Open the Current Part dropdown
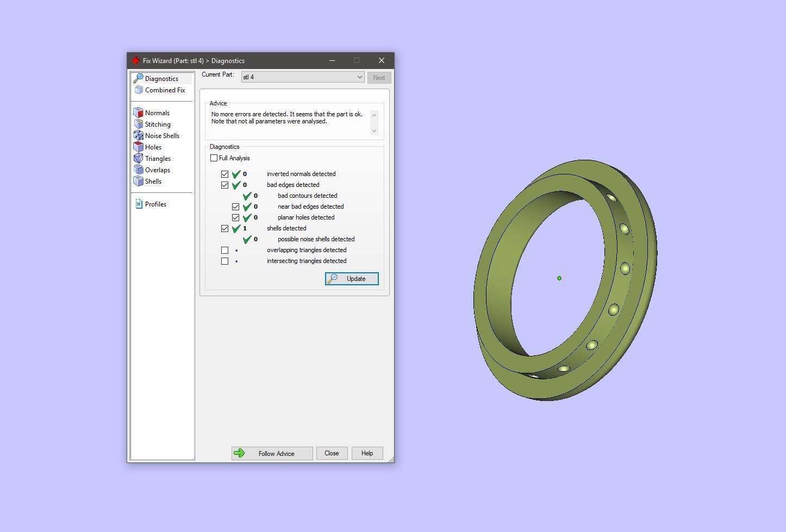 [x=303, y=77]
